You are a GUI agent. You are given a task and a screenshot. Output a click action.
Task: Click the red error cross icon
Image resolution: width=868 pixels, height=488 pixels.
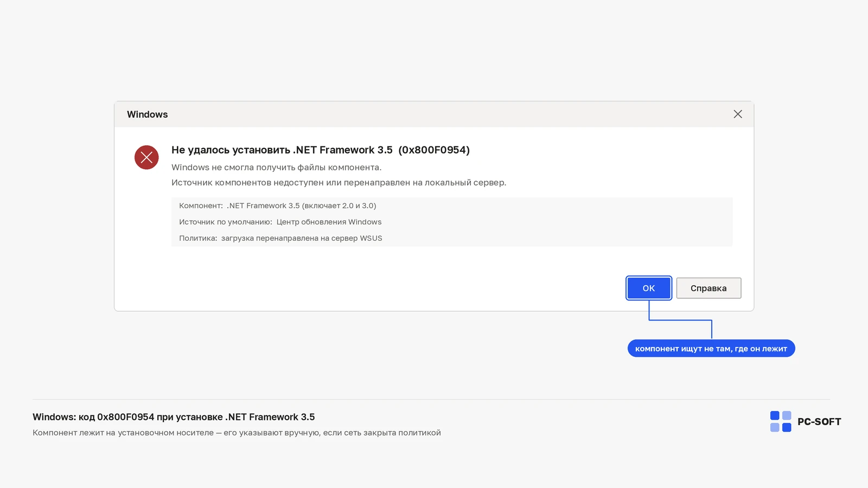click(146, 157)
